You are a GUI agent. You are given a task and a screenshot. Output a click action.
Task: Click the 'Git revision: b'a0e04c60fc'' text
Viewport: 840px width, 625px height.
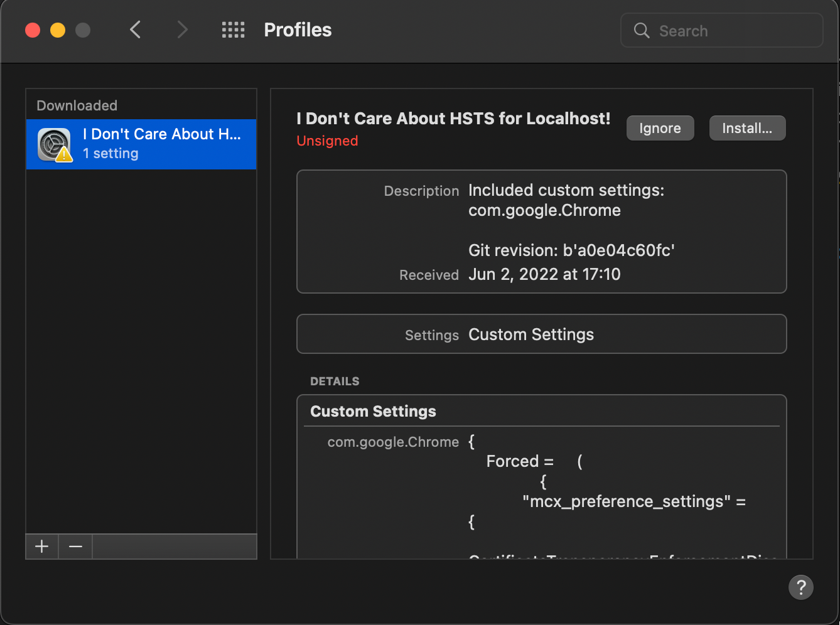click(x=571, y=250)
